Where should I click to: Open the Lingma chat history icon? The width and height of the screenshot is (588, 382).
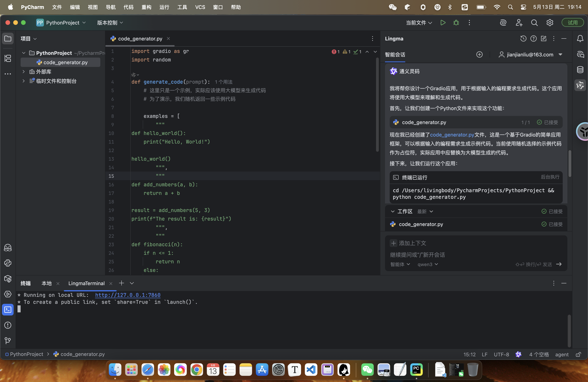(x=523, y=39)
